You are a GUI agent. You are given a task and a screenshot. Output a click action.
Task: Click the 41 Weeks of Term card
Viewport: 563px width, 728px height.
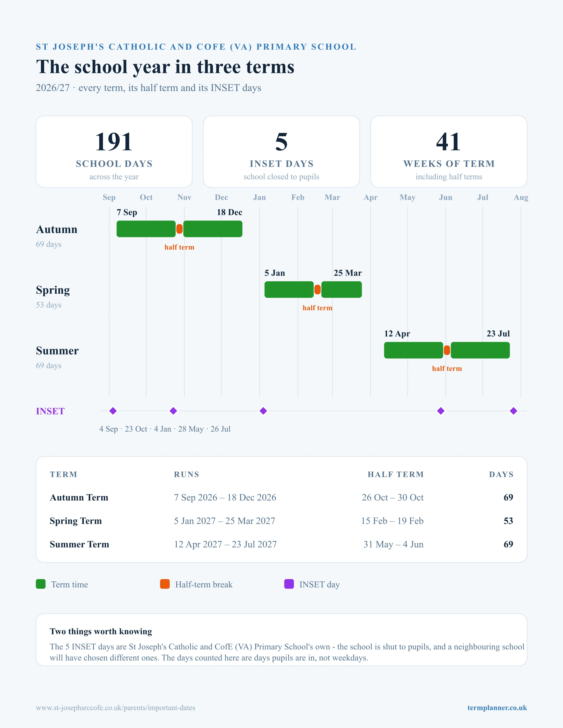click(449, 152)
